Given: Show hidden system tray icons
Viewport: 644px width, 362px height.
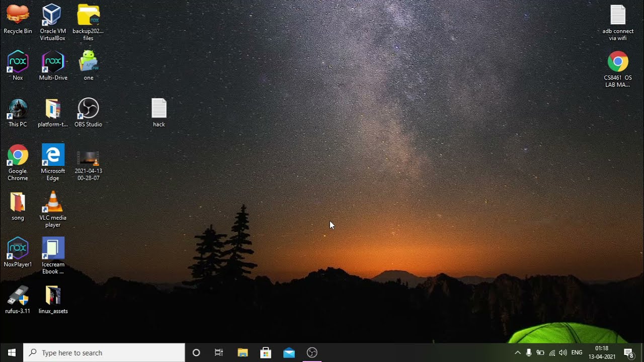Looking at the screenshot, I should [x=517, y=352].
